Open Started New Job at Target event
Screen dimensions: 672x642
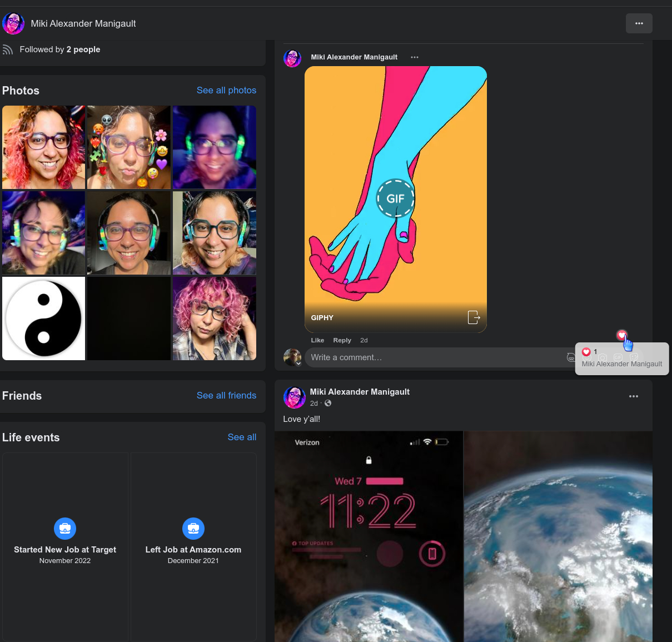point(65,549)
